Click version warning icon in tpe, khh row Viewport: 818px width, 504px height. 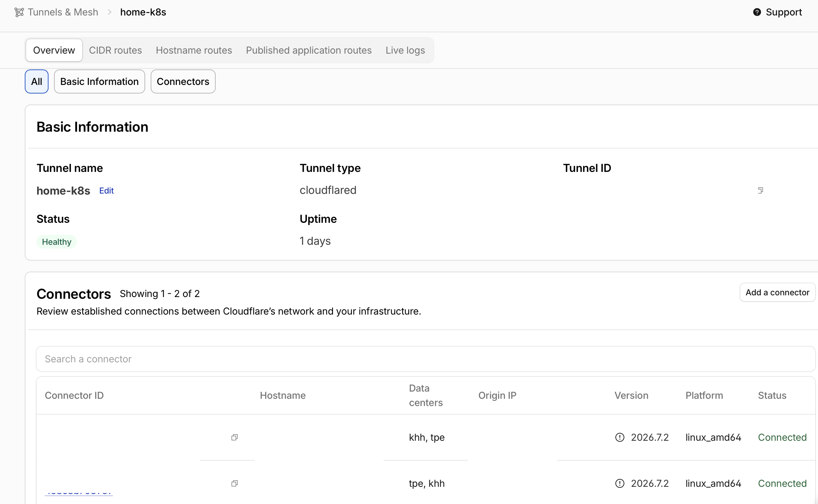coord(620,483)
